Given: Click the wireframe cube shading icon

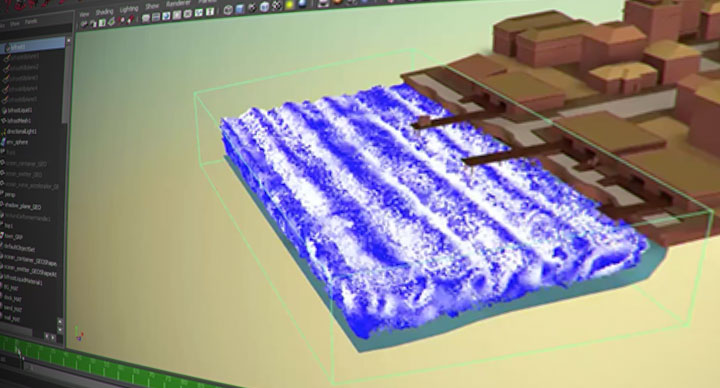Looking at the screenshot, I should [x=228, y=10].
